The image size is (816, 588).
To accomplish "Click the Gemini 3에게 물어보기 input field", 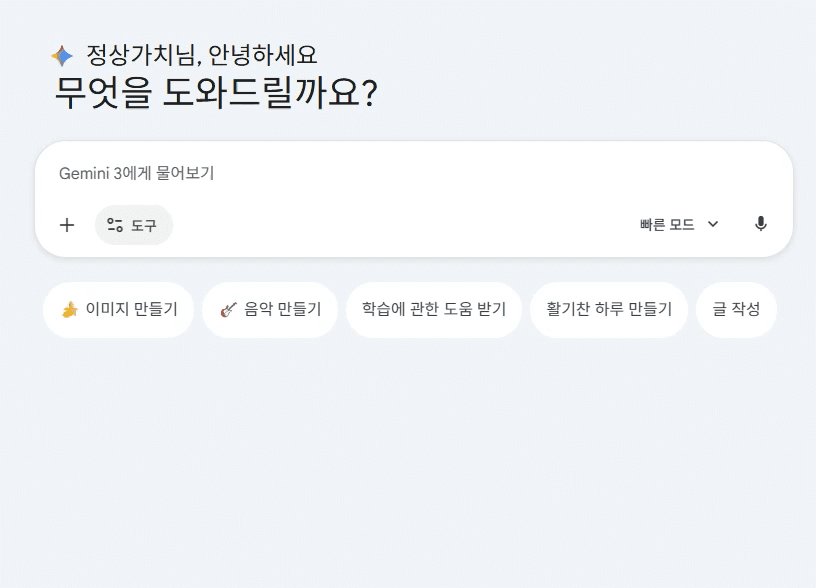I will point(300,173).
